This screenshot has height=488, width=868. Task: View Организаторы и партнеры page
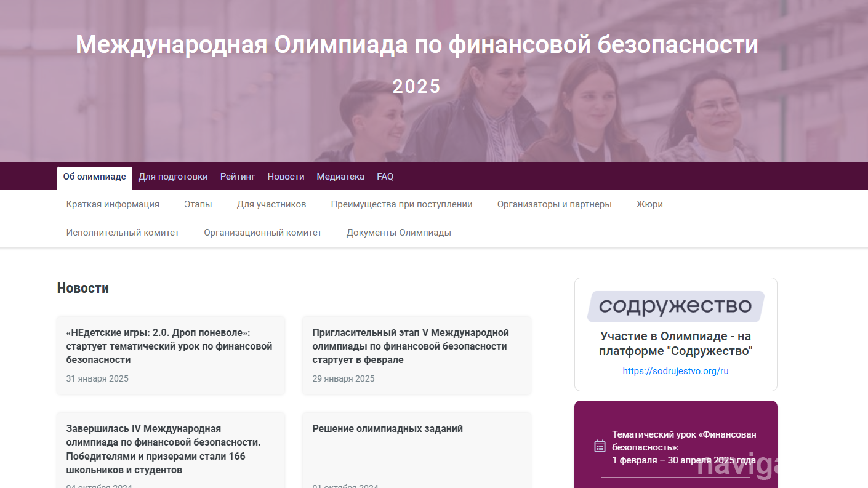(554, 205)
